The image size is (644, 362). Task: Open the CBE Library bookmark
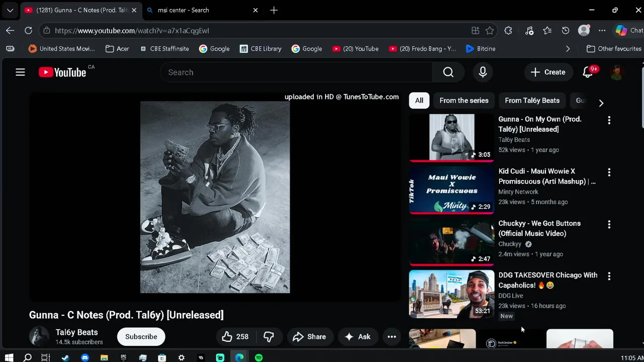pyautogui.click(x=261, y=49)
